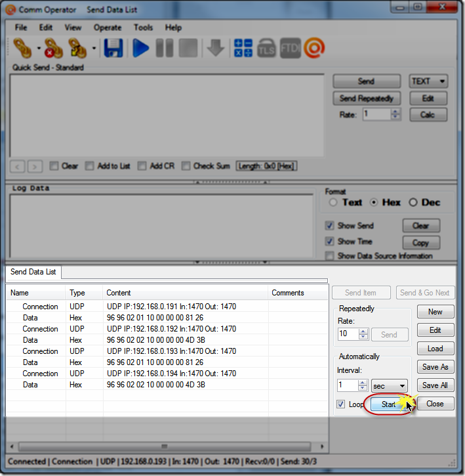Image resolution: width=465 pixels, height=476 pixels.
Task: Select row with UDP IP:192.168.0.191 connection
Action: pos(167,307)
